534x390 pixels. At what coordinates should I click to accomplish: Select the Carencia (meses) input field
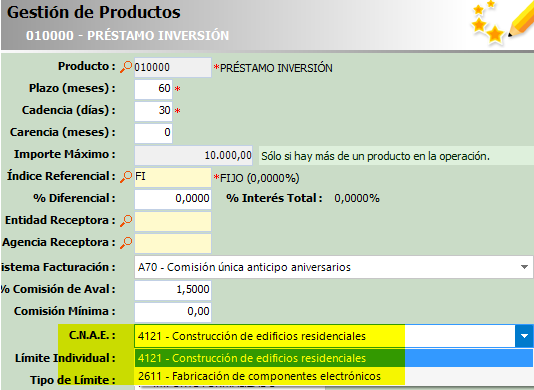click(153, 133)
